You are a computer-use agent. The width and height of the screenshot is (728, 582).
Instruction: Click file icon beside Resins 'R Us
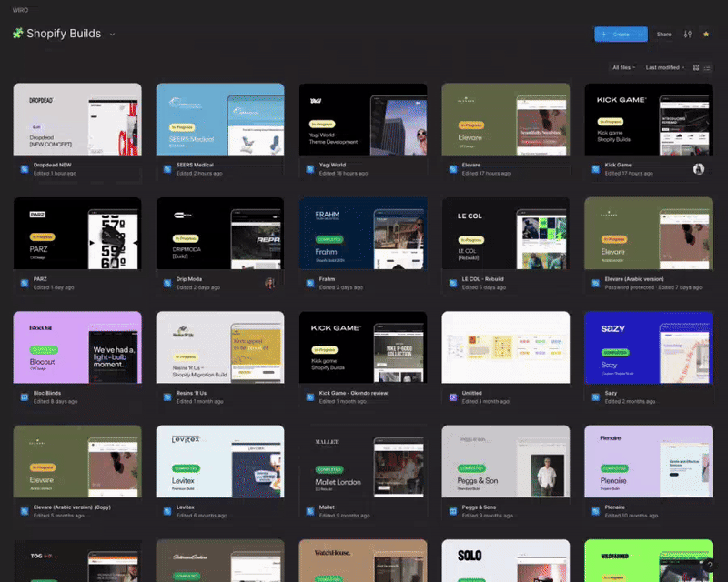pyautogui.click(x=167, y=396)
